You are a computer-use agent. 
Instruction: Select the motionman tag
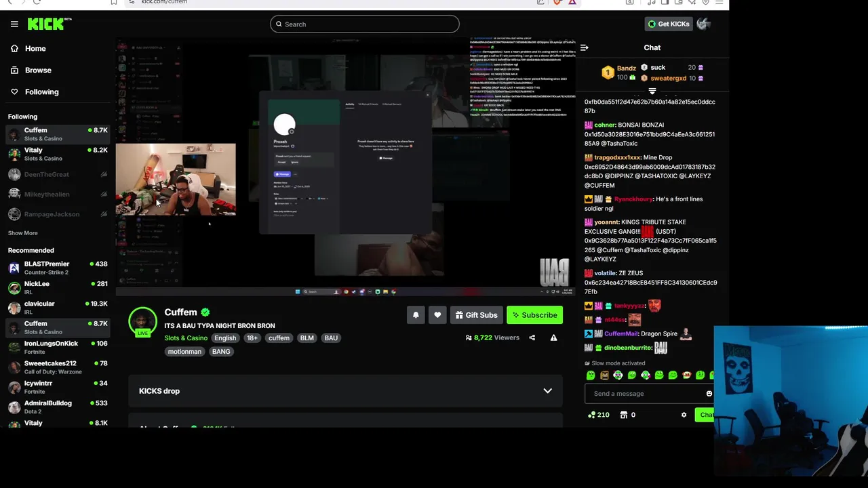point(184,352)
